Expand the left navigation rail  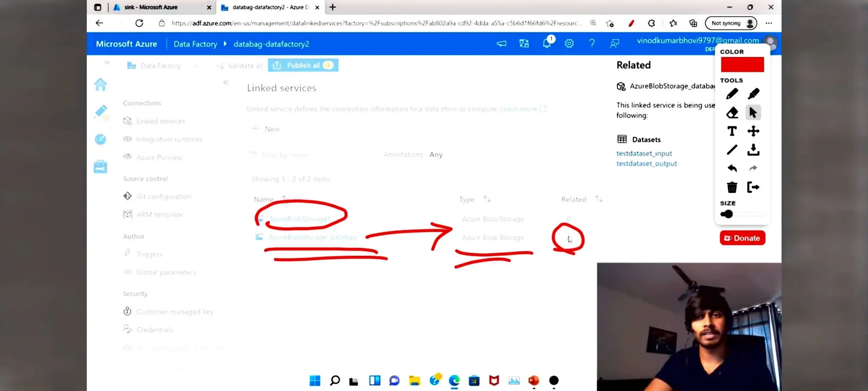[107, 62]
